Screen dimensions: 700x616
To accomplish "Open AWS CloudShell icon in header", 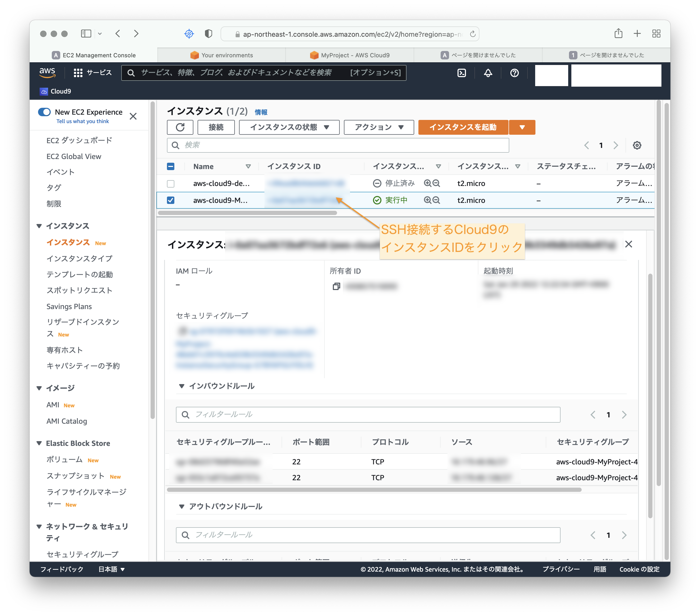I will (x=462, y=73).
